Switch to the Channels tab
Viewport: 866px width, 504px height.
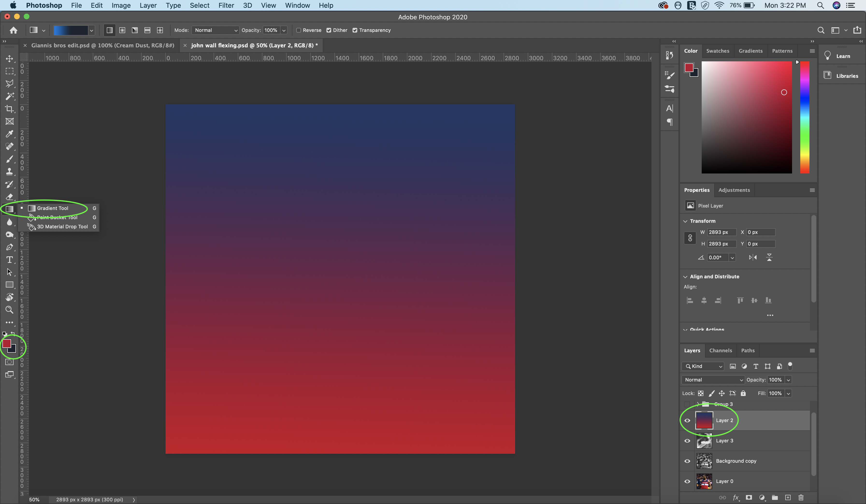720,350
